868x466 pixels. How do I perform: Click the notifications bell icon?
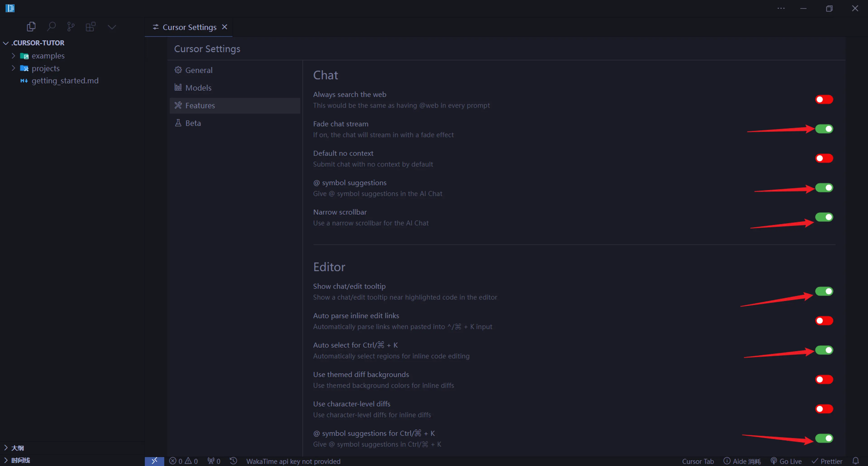click(x=856, y=461)
